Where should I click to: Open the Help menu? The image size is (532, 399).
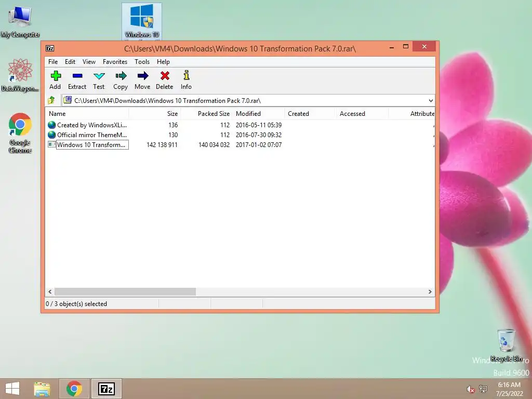pos(163,62)
